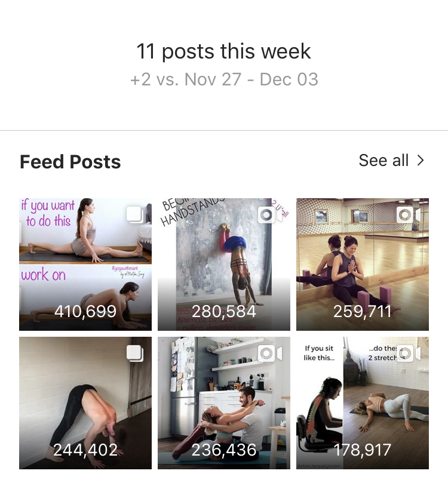Tap video icon on the 178,917 post
The height and width of the screenshot is (489, 448).
(409, 353)
